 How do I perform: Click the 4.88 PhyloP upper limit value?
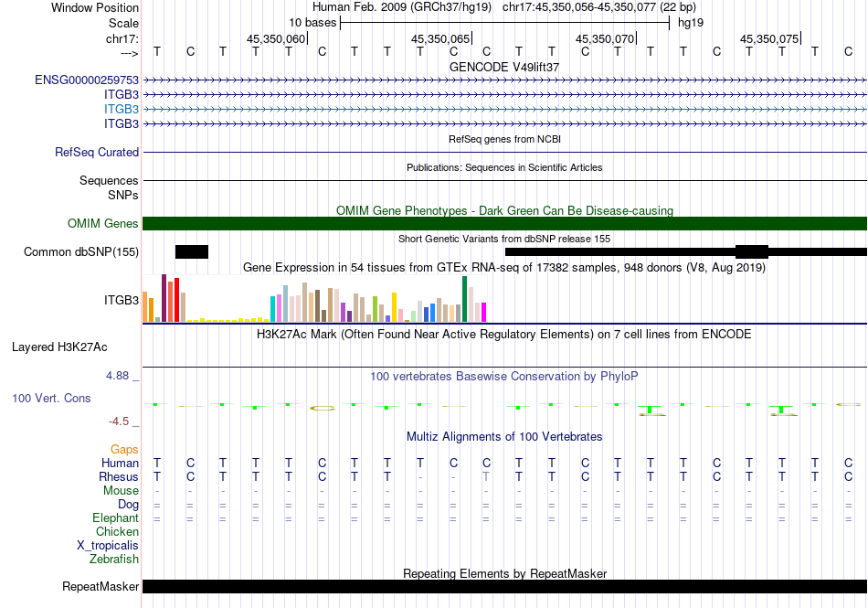click(x=117, y=376)
